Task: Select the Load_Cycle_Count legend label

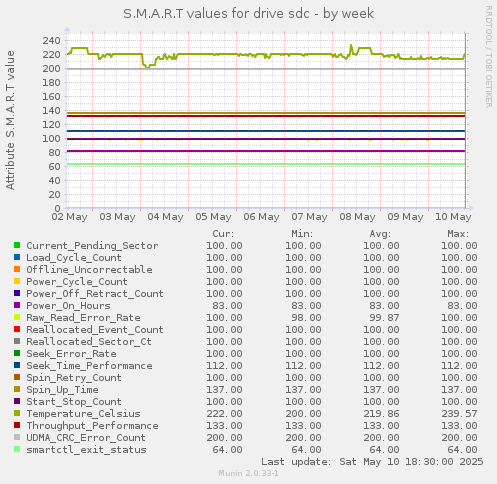Action: [x=74, y=258]
